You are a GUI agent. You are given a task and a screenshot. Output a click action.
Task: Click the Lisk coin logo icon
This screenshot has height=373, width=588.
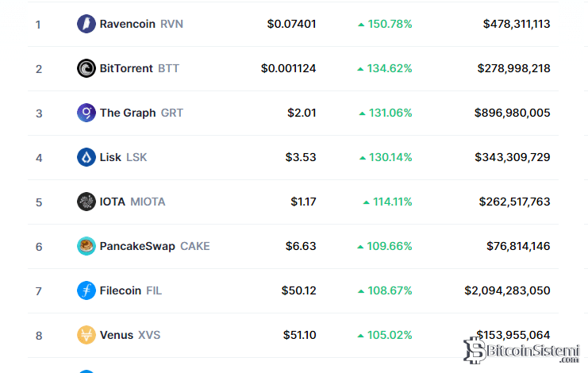point(86,157)
